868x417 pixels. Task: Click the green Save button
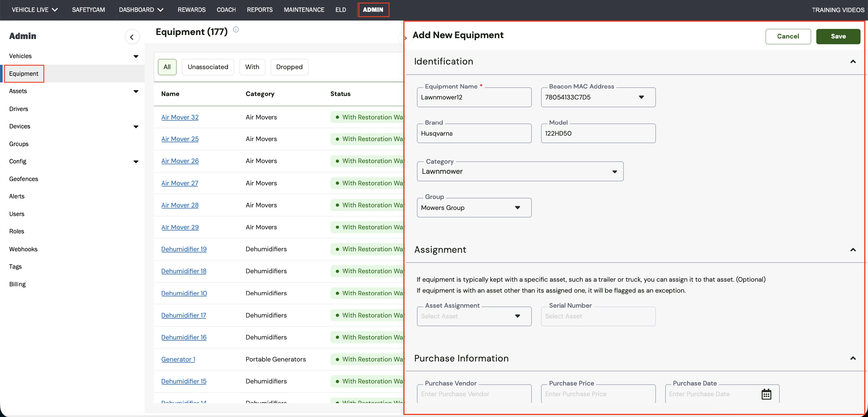[x=838, y=36]
